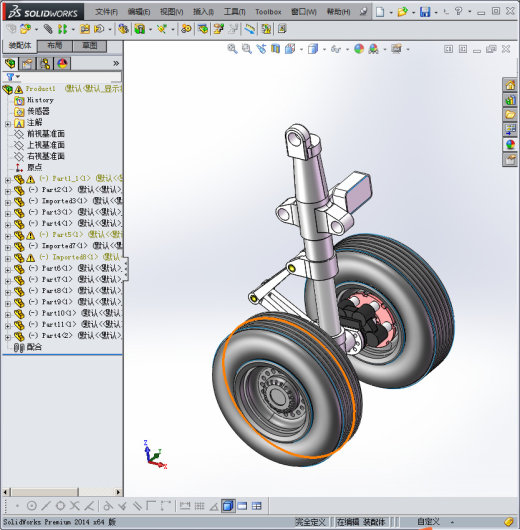Open the 文件(F) menu

tap(107, 12)
